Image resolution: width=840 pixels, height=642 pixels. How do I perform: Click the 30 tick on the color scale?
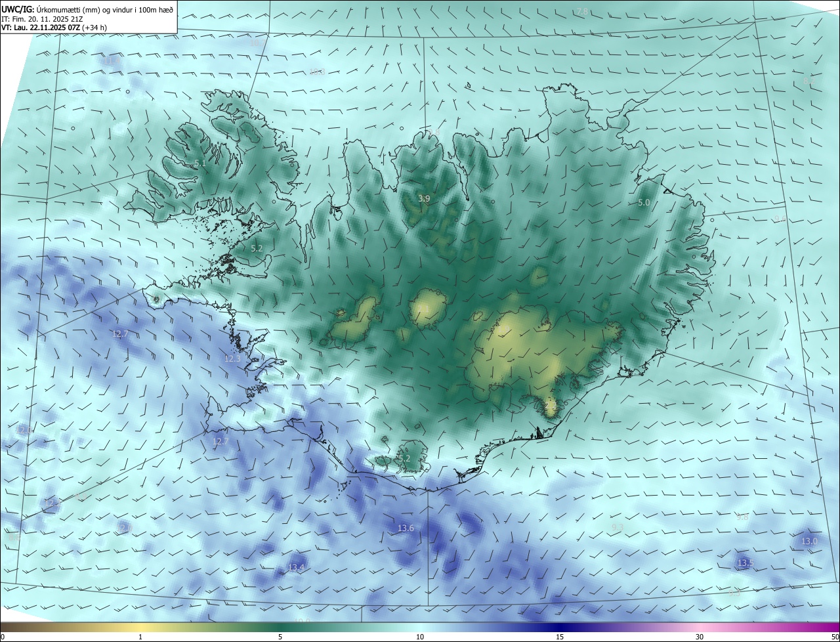coord(700,637)
